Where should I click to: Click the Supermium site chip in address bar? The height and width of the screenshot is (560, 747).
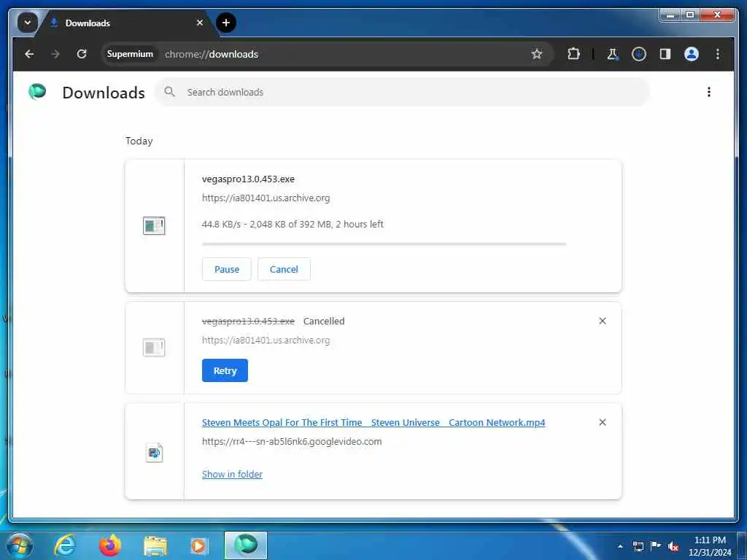point(130,54)
